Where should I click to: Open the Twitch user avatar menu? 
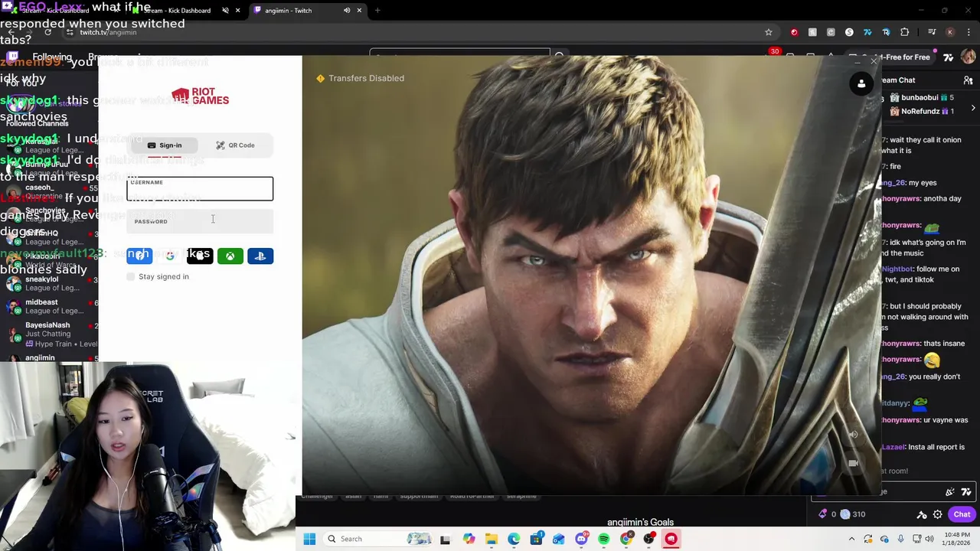[x=969, y=57]
